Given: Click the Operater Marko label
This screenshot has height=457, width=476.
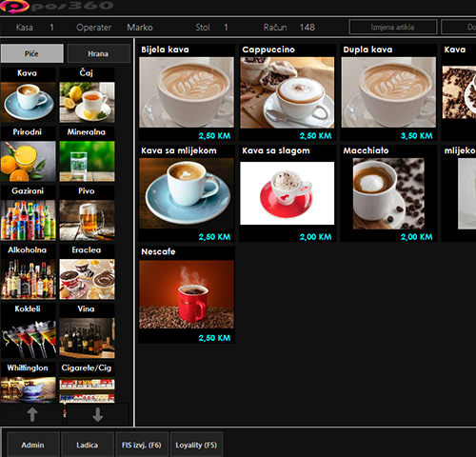Looking at the screenshot, I should [x=114, y=28].
